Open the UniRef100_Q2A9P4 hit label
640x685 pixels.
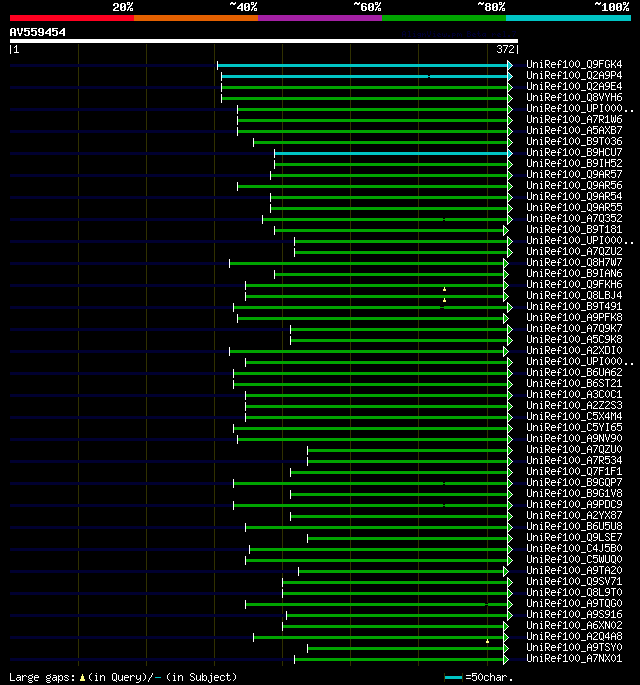[574, 76]
